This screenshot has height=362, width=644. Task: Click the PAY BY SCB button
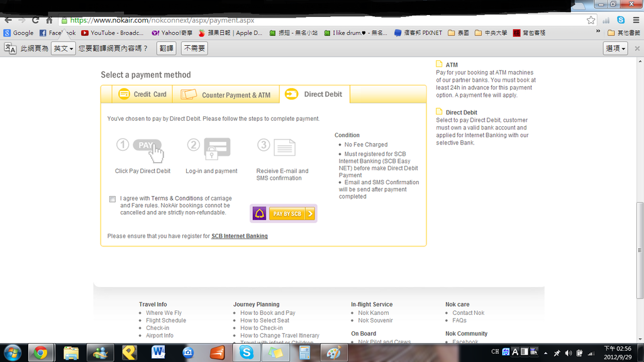pos(292,214)
